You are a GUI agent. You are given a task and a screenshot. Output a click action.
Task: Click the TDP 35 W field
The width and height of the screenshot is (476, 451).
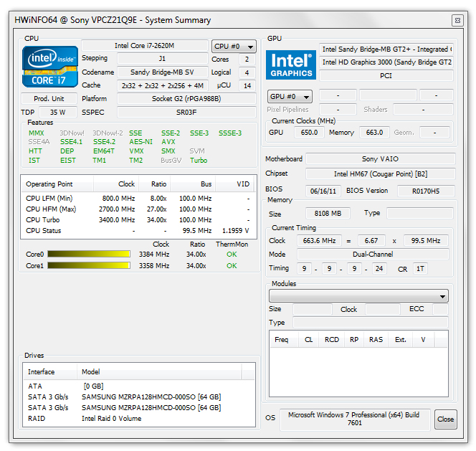(x=57, y=113)
